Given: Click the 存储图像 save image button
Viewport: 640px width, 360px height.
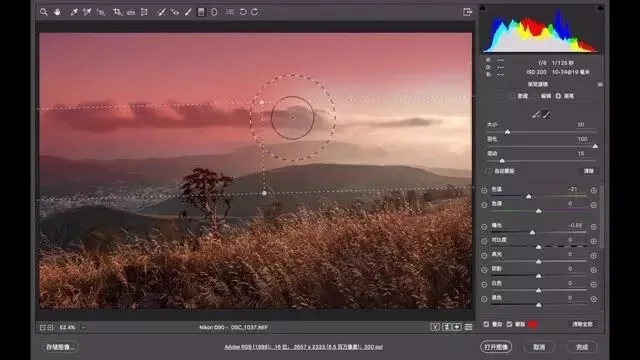Looking at the screenshot, I should click(60, 347).
